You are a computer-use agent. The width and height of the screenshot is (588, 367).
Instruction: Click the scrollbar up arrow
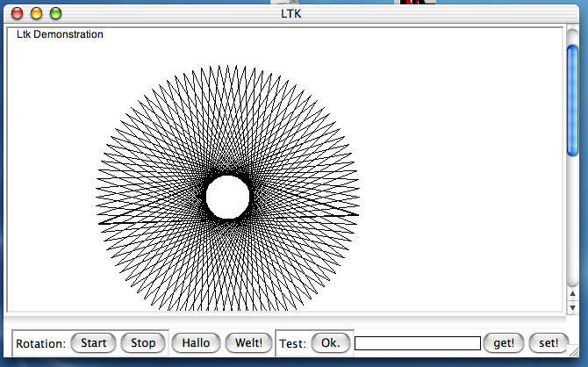tap(573, 291)
